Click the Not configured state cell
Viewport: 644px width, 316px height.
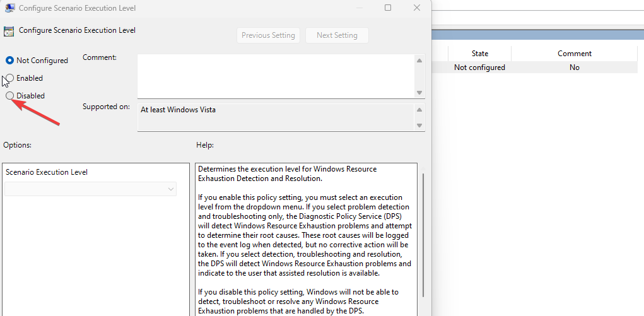pyautogui.click(x=480, y=67)
